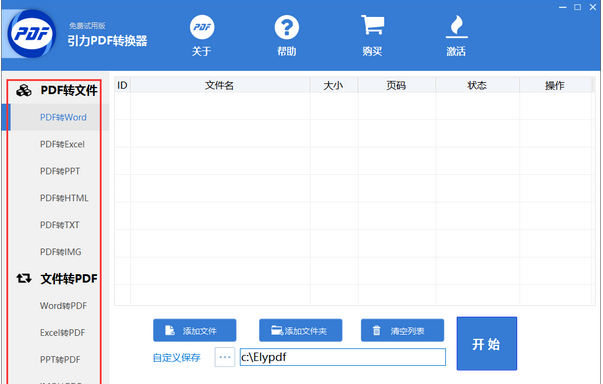Open the 帮助 help question mark icon
This screenshot has width=603, height=384.
tap(287, 27)
